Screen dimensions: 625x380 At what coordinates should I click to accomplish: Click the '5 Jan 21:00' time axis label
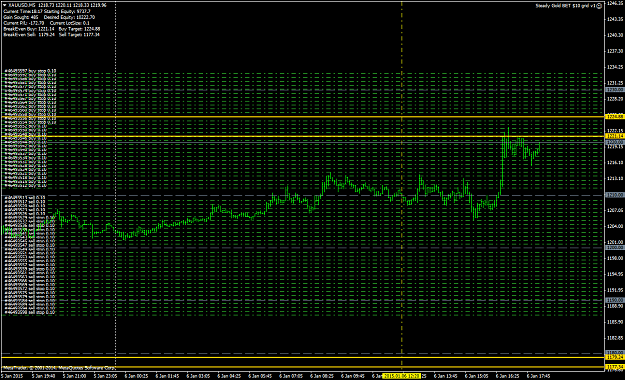coord(75,376)
